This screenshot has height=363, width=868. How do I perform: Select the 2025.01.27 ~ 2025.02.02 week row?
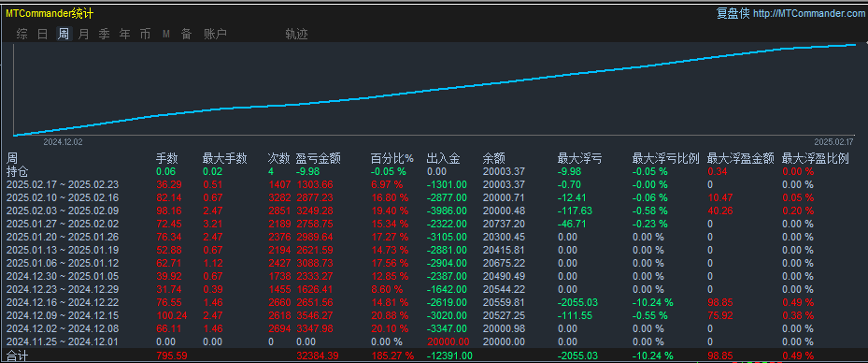[434, 224]
